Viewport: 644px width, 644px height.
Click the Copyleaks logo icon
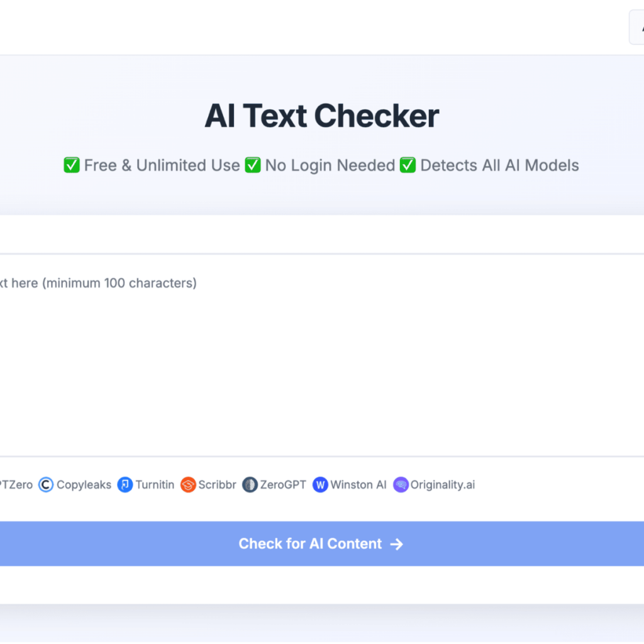(46, 485)
